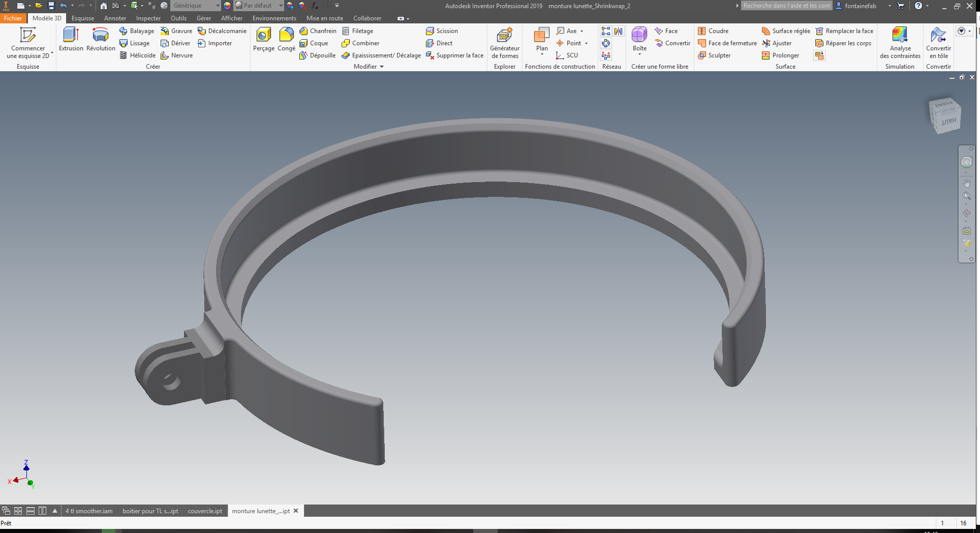This screenshot has height=533, width=980.
Task: Click the Combiner tool
Action: tap(361, 43)
